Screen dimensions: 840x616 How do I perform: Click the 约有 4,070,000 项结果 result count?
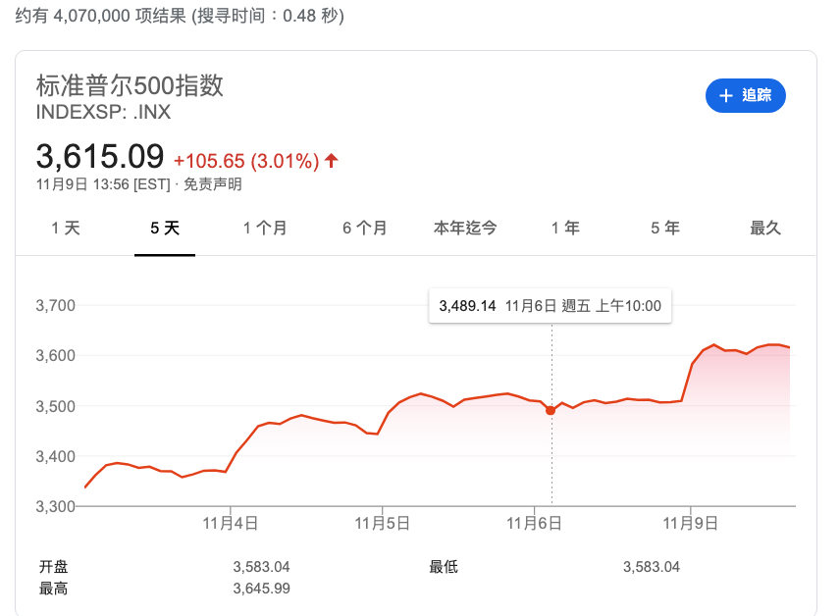[101, 16]
